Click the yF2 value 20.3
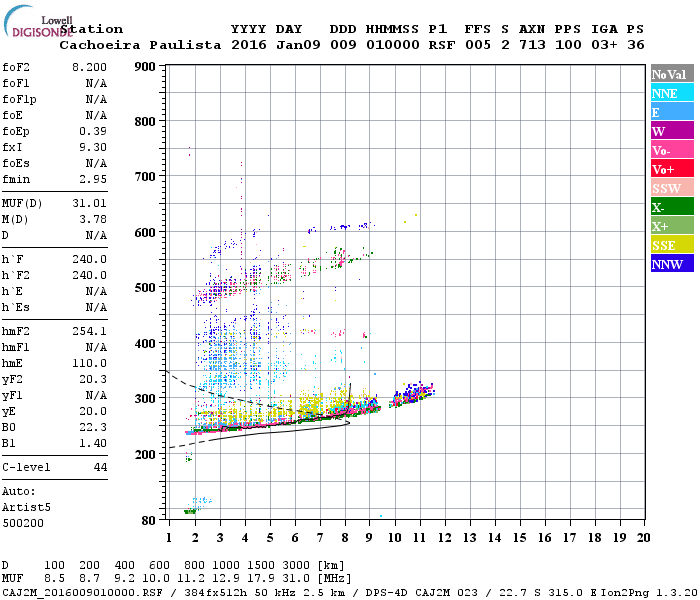The height and width of the screenshot is (600, 700). coord(93,379)
